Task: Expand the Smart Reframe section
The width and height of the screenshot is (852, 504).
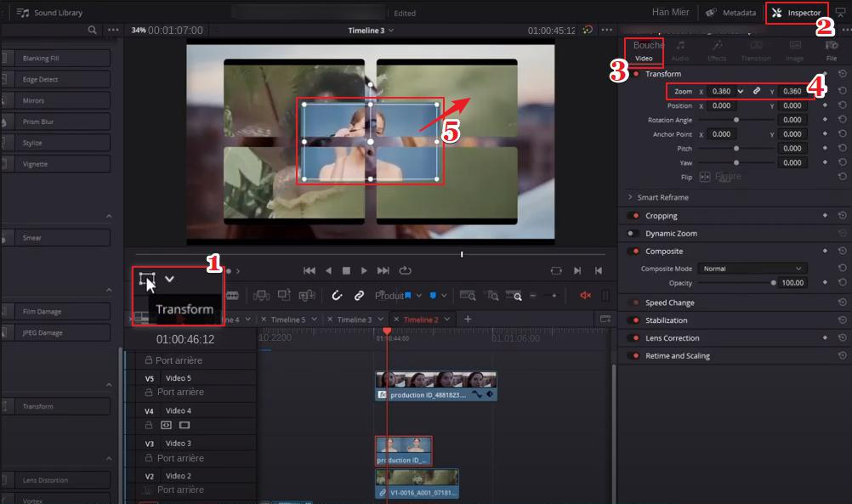Action: point(630,197)
